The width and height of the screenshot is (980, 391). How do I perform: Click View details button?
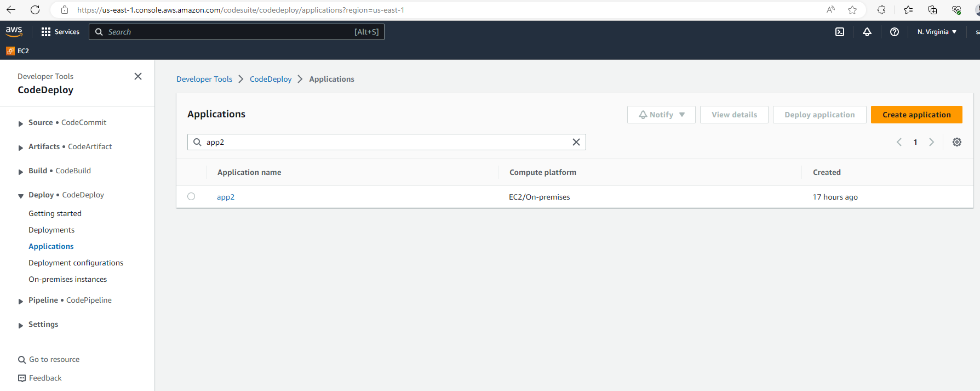(x=734, y=115)
